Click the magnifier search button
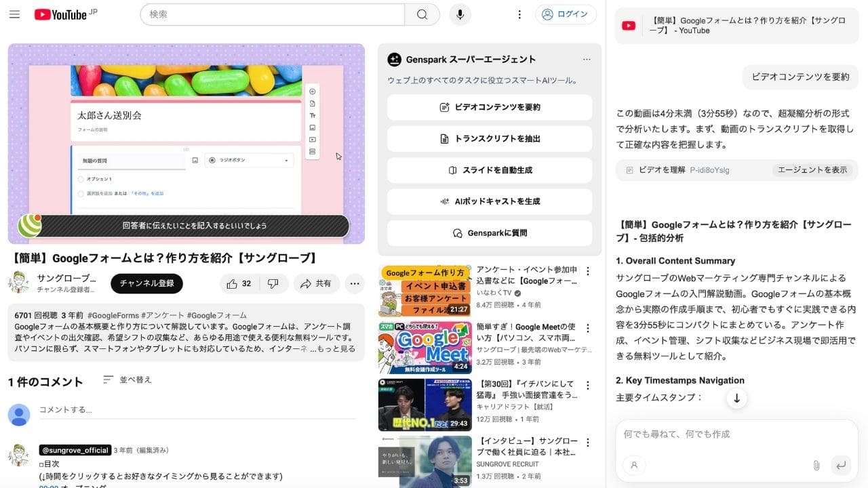 click(x=422, y=14)
